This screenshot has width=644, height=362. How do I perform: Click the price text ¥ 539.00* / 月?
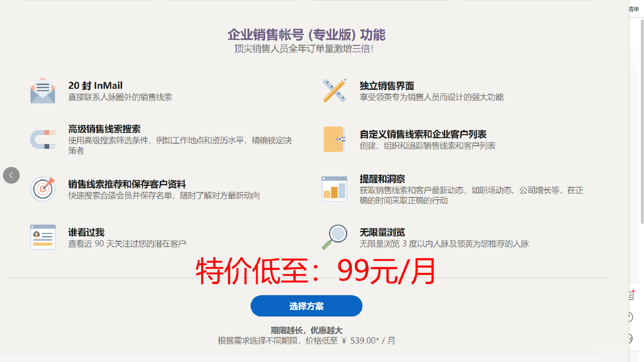point(368,341)
